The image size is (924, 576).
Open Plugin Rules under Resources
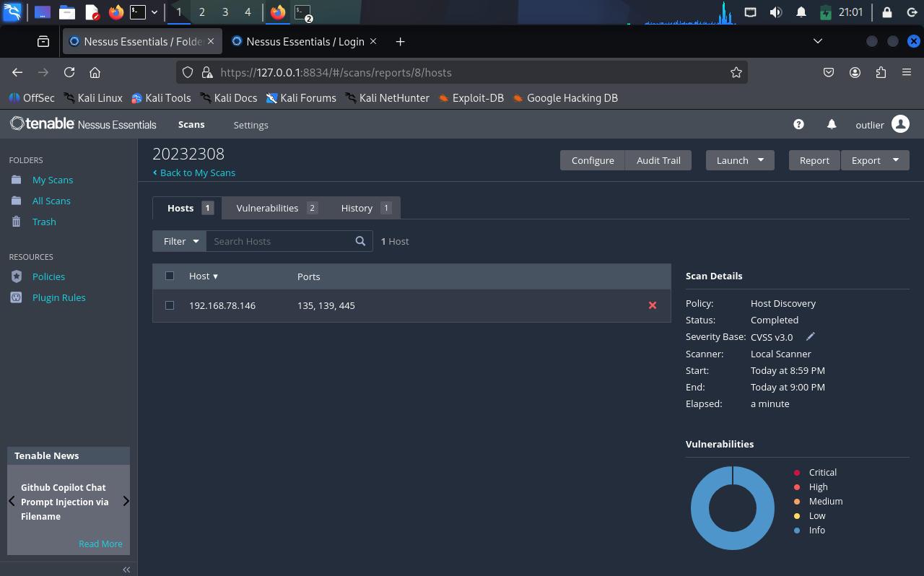click(58, 297)
